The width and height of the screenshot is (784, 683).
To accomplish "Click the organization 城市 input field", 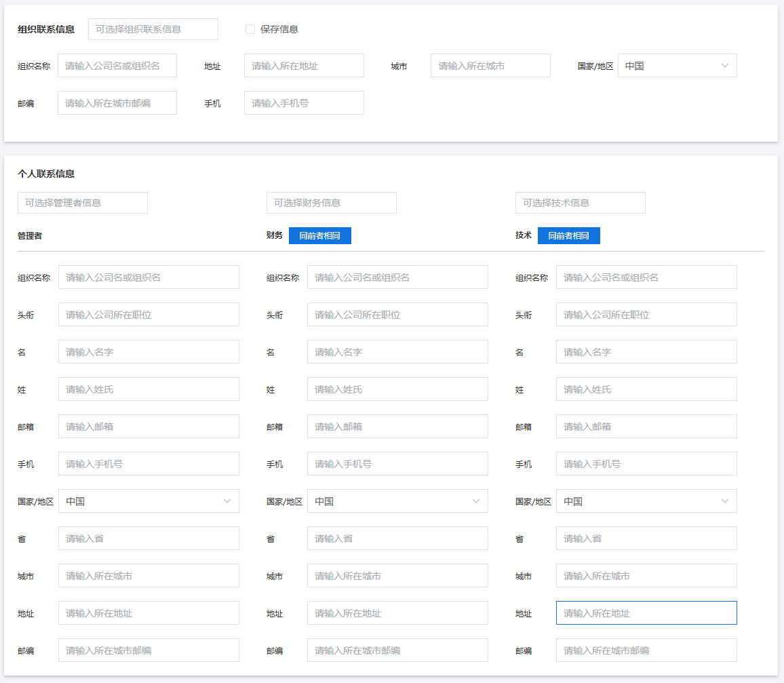I will (490, 66).
